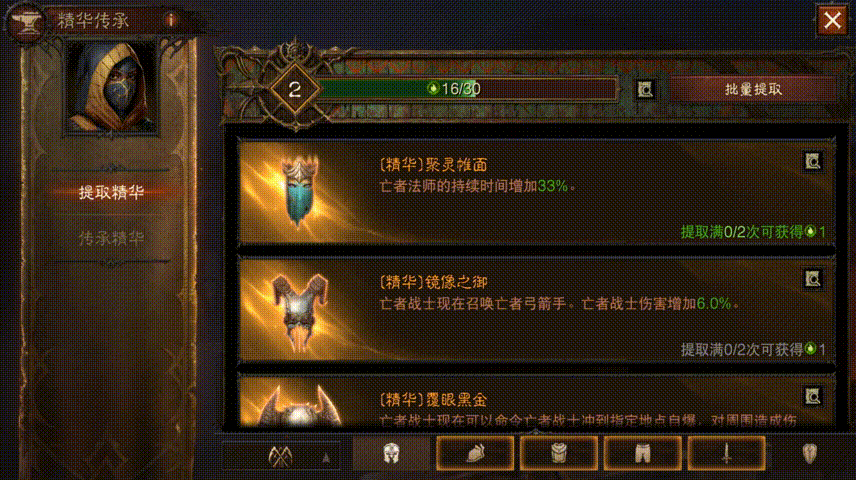Switch to the 传承精华 tab

tap(111, 238)
